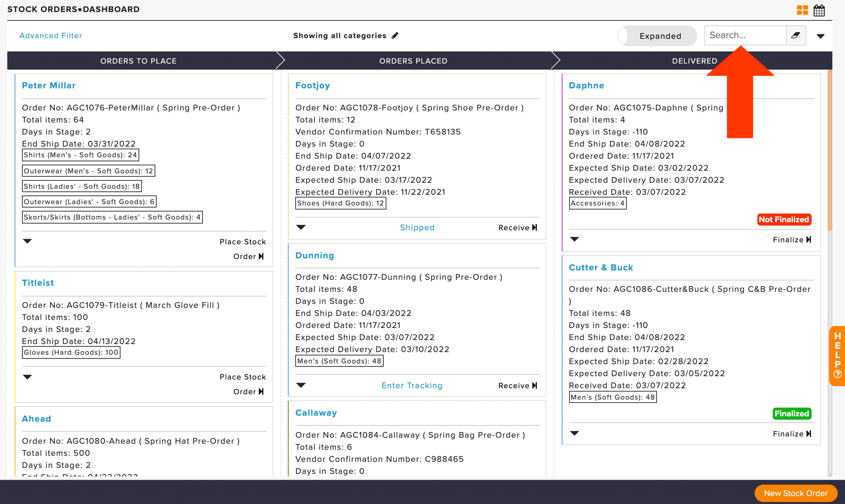Image resolution: width=845 pixels, height=504 pixels.
Task: Click Order No AGC1076-PeterMillar text
Action: tap(131, 108)
